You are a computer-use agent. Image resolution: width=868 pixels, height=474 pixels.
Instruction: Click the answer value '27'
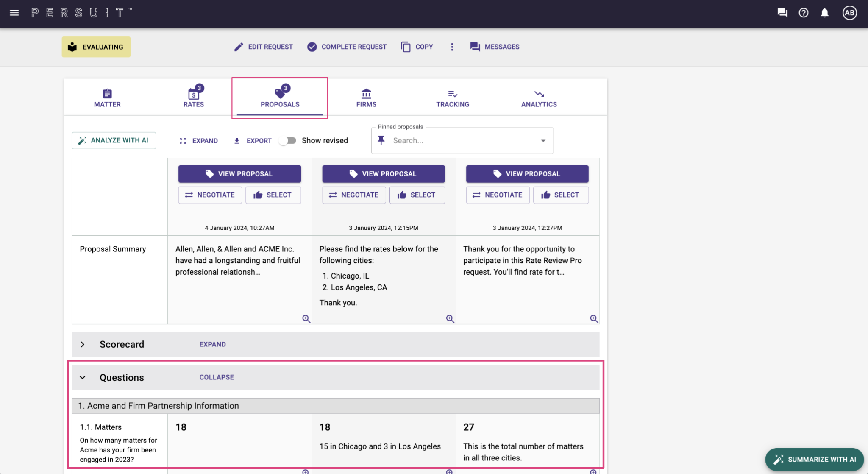tap(469, 427)
